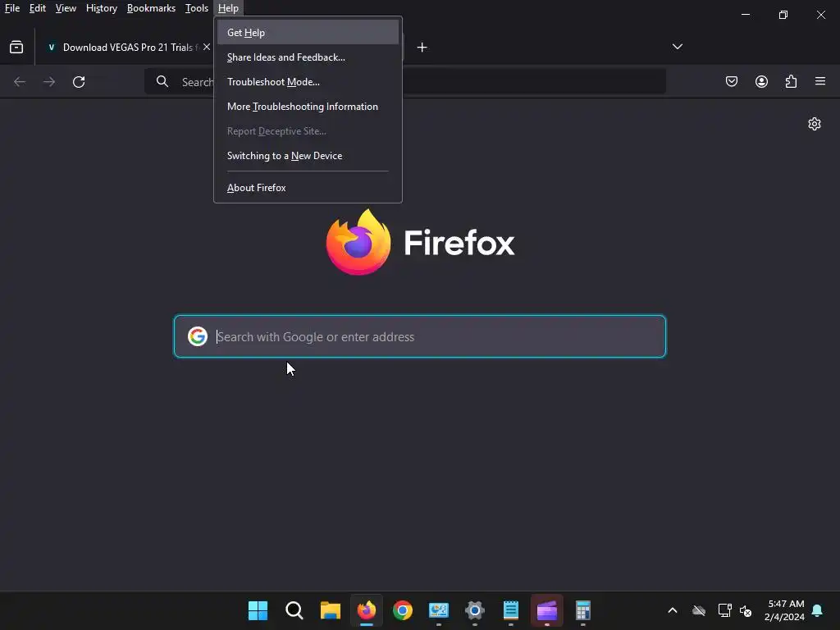
Task: Open Notepad icon in taskbar
Action: tap(511, 610)
